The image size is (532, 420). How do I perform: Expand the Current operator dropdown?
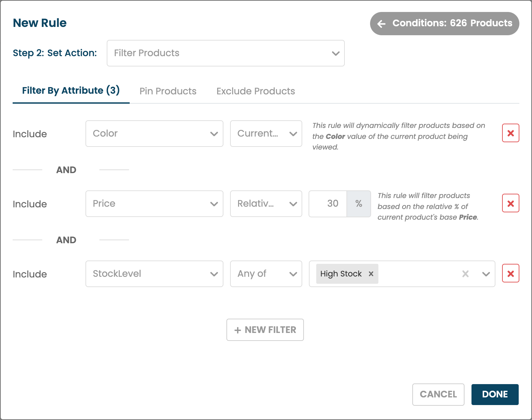(266, 134)
